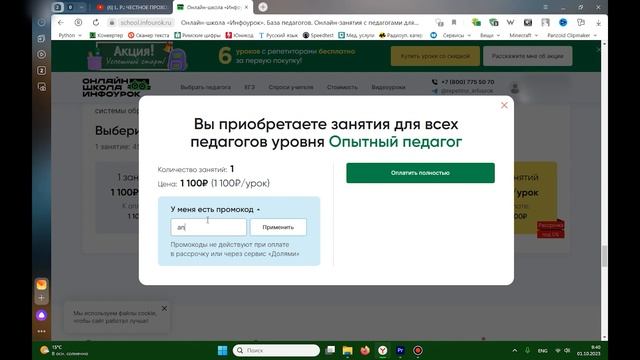The height and width of the screenshot is (360, 640).
Task: Switch to the YouTube tab
Action: pyautogui.click(x=133, y=7)
